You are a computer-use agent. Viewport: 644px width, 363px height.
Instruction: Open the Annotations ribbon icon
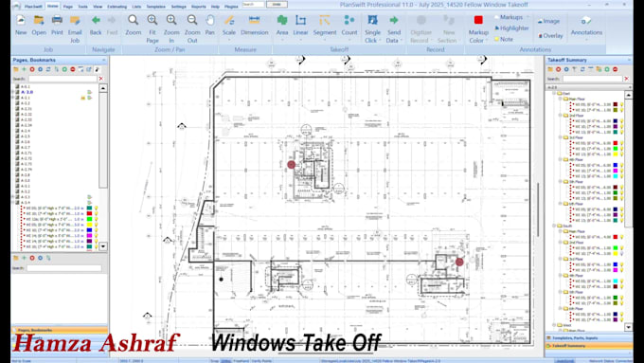pos(586,21)
